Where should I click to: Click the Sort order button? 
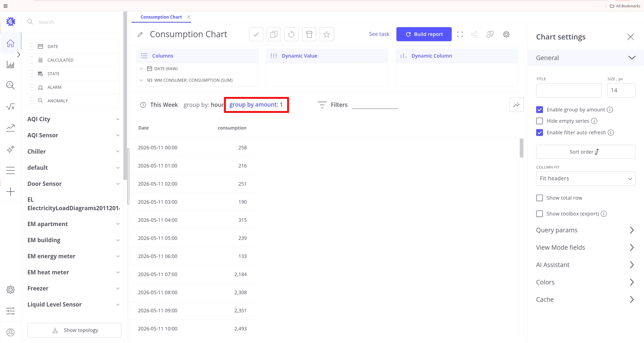coord(585,152)
